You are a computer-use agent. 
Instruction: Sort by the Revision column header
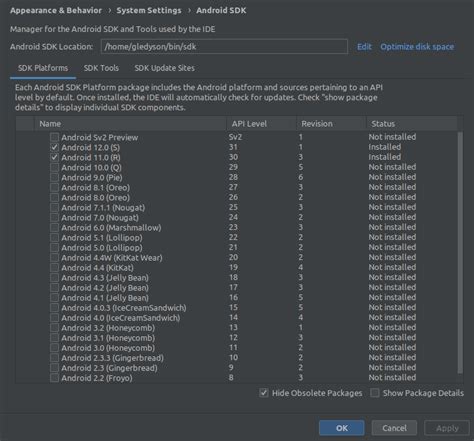click(331, 124)
